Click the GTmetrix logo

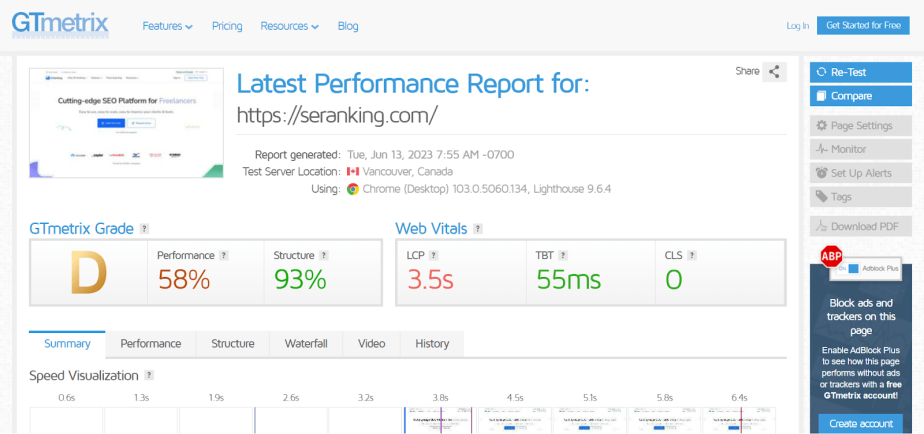(60, 25)
